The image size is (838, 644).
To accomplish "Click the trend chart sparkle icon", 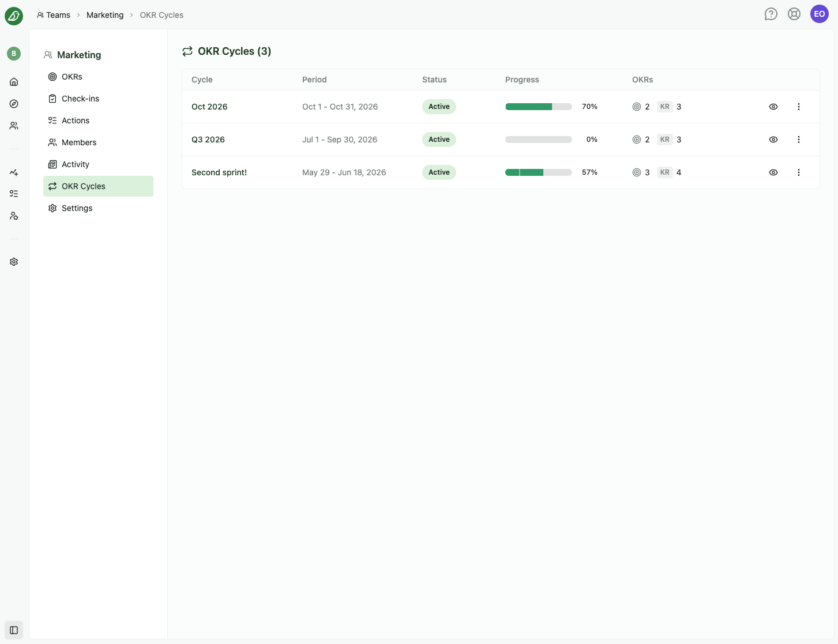I will coord(14,172).
